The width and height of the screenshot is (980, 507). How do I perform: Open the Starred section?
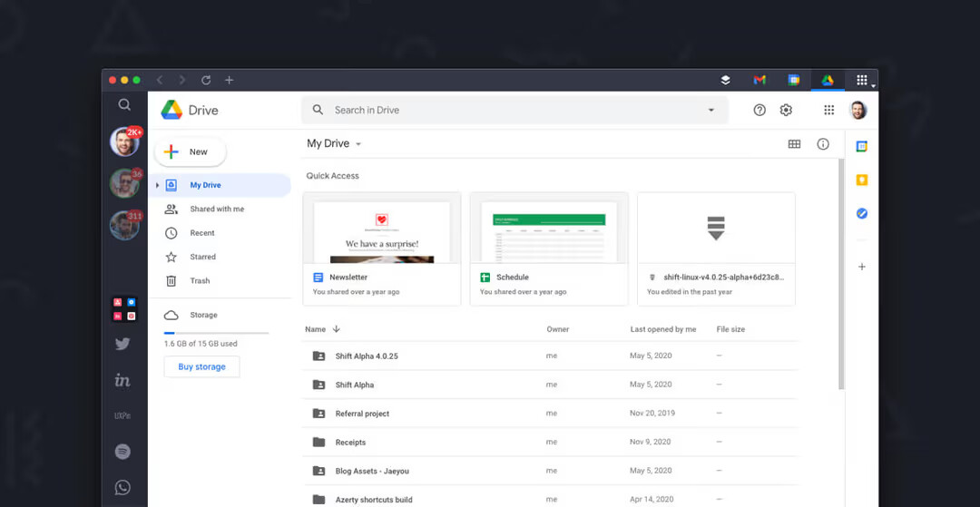point(202,257)
